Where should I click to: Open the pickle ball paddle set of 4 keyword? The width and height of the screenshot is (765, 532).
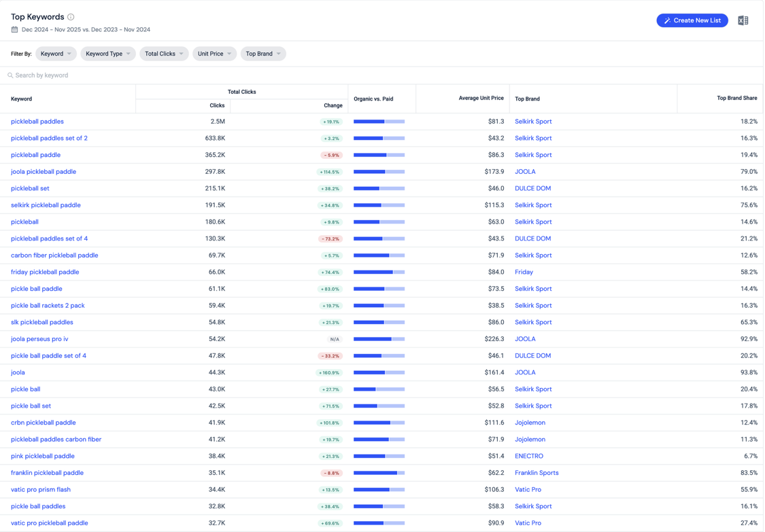click(x=48, y=356)
